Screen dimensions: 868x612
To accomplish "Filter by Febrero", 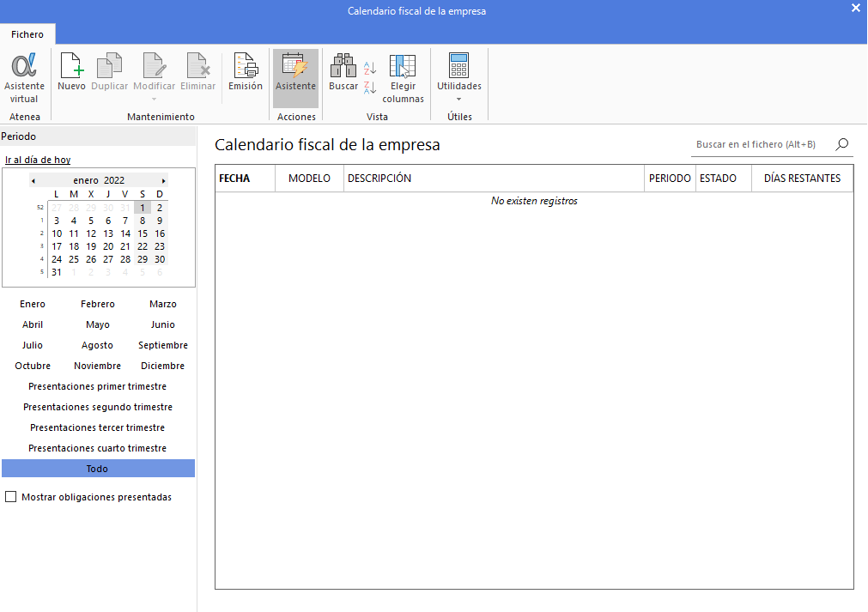I will (97, 305).
